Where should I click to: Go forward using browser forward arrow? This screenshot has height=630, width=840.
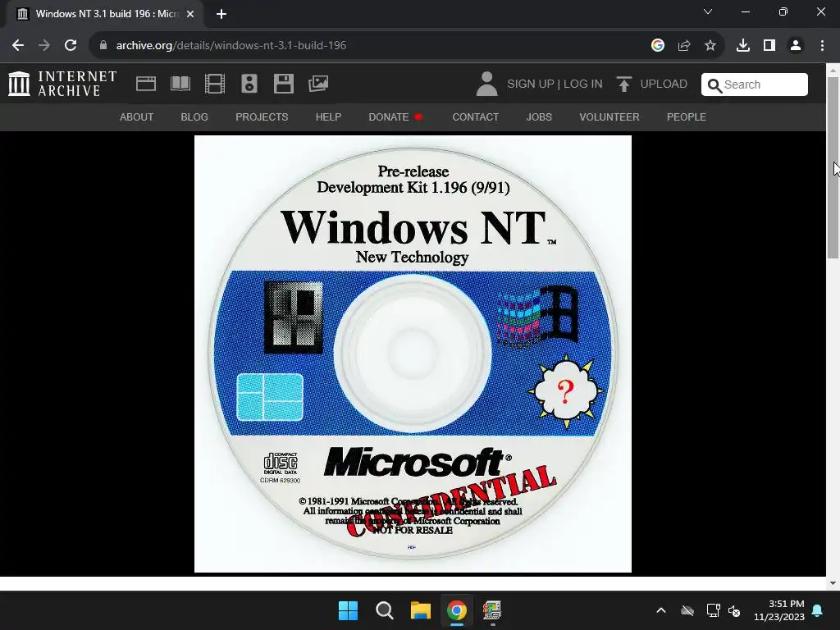(x=44, y=46)
